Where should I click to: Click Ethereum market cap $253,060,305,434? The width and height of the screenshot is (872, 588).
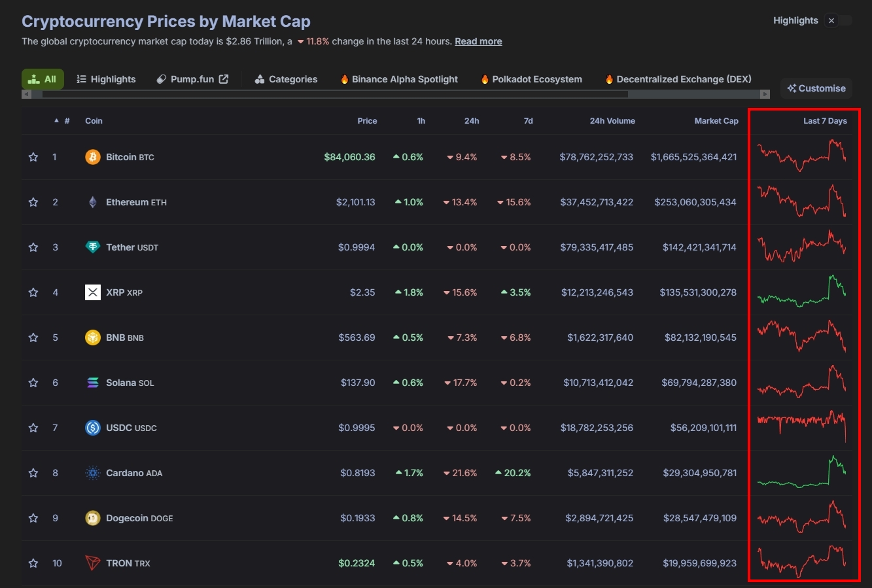[x=695, y=202]
